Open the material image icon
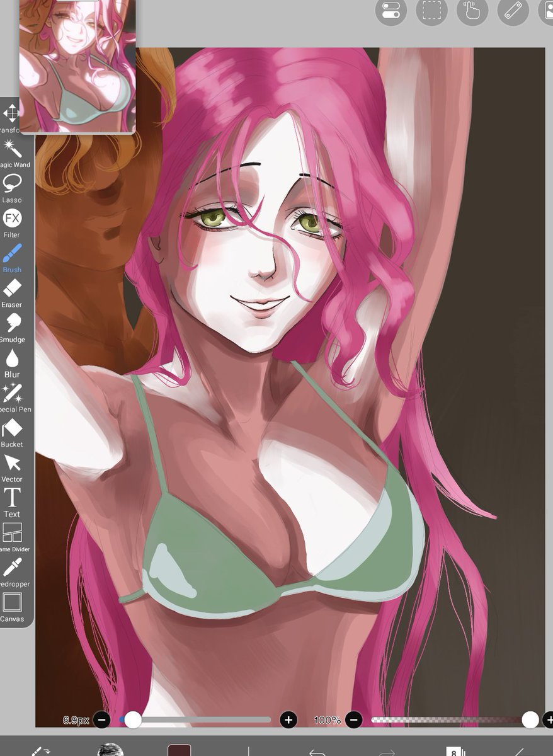The image size is (553, 756). point(545,10)
